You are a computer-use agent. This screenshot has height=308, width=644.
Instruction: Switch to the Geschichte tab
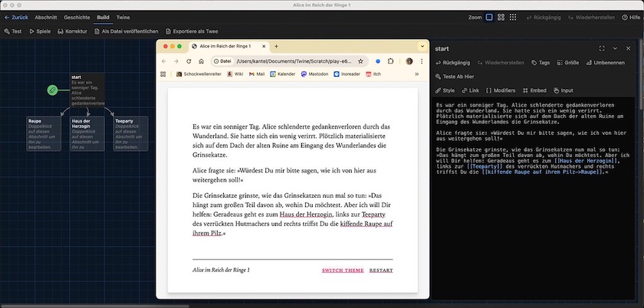pos(77,16)
